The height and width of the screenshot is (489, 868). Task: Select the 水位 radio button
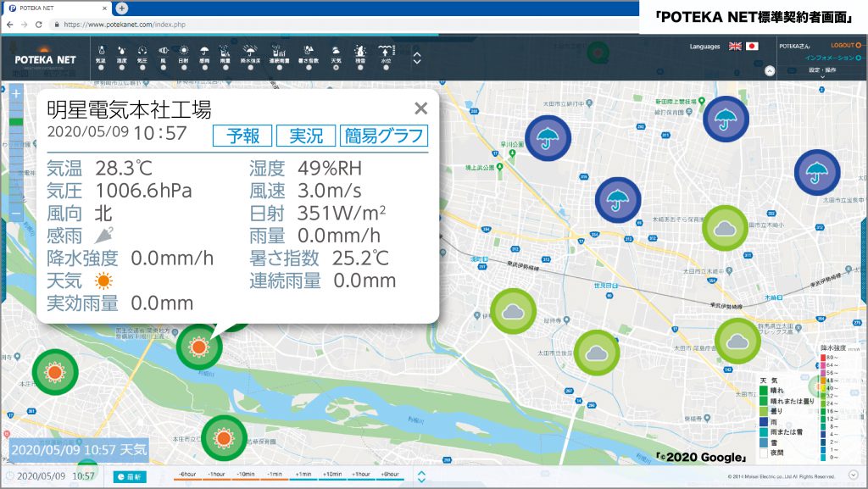pos(386,68)
